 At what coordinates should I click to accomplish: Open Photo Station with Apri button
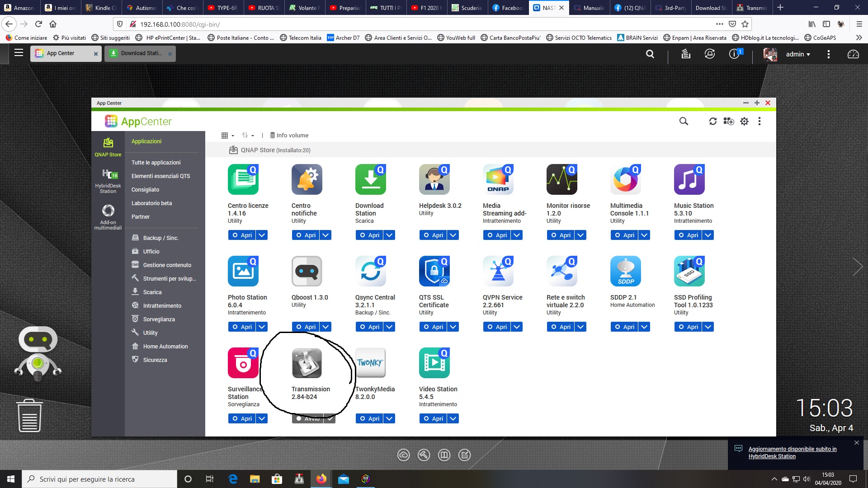point(242,327)
